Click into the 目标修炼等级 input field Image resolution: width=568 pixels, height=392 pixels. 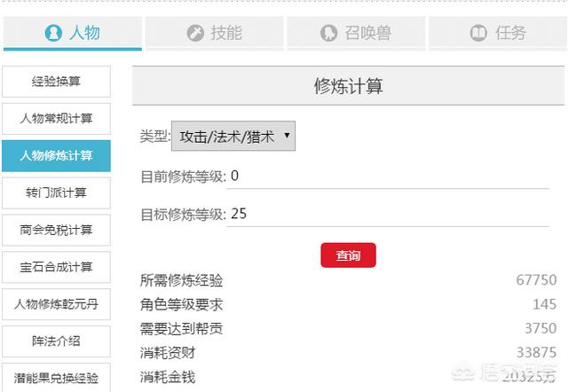coord(387,214)
